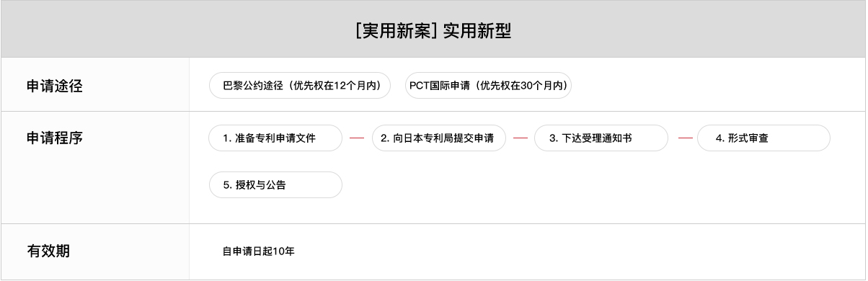Image resolution: width=868 pixels, height=281 pixels.
Task: Choose the 巴黎公约途径 route pill
Action: [x=300, y=85]
